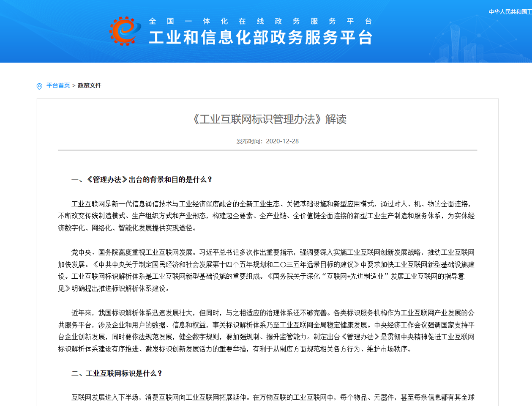The image size is (532, 406).
Task: Click heading 二、工业互联网标识是什么？
Action: [x=117, y=373]
